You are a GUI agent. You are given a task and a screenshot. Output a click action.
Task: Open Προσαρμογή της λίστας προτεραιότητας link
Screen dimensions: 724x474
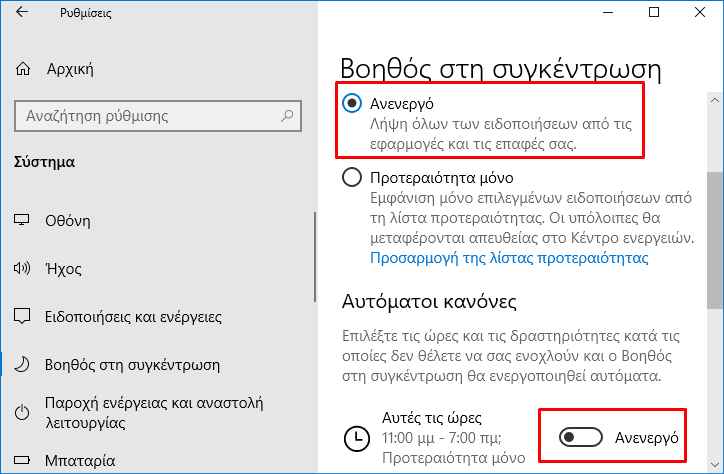click(510, 258)
